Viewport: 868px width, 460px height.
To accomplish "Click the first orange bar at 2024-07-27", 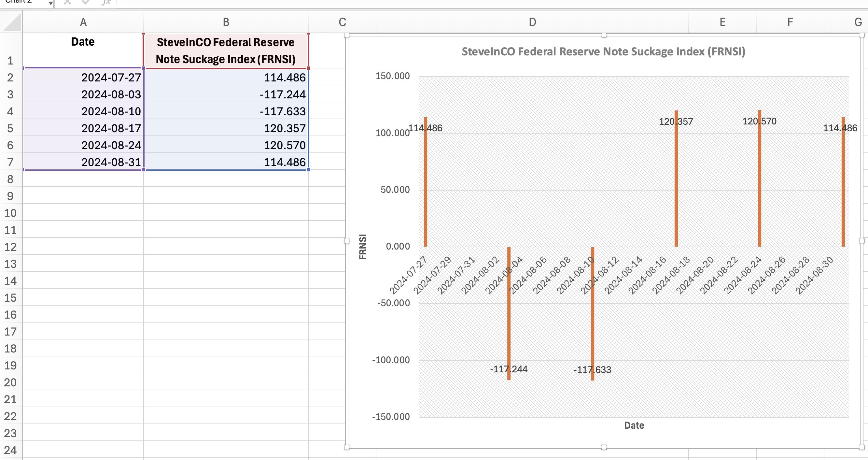I will point(426,182).
